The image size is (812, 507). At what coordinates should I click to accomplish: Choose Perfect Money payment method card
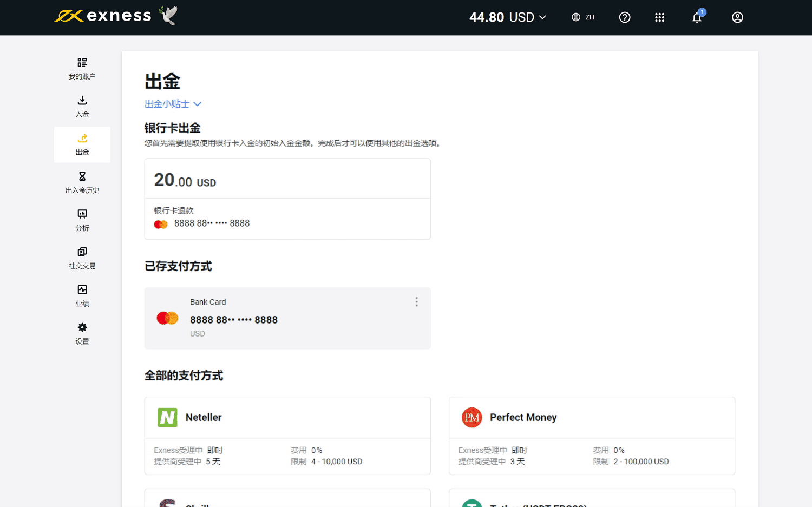(x=592, y=436)
